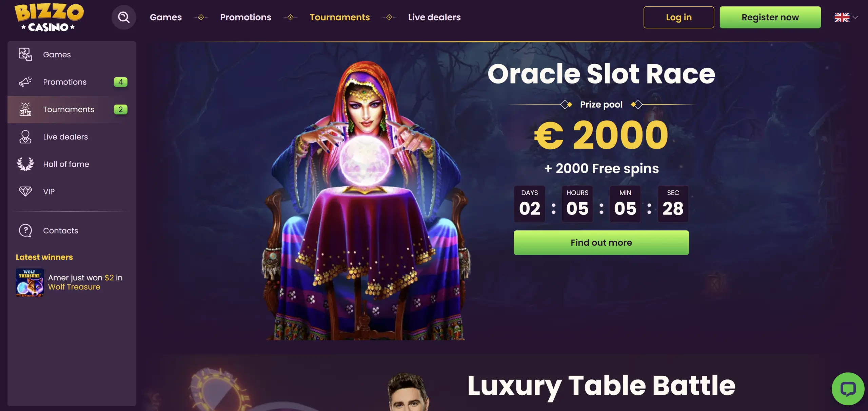This screenshot has height=411, width=868.
Task: Select the VIP diamond icon
Action: 25,191
